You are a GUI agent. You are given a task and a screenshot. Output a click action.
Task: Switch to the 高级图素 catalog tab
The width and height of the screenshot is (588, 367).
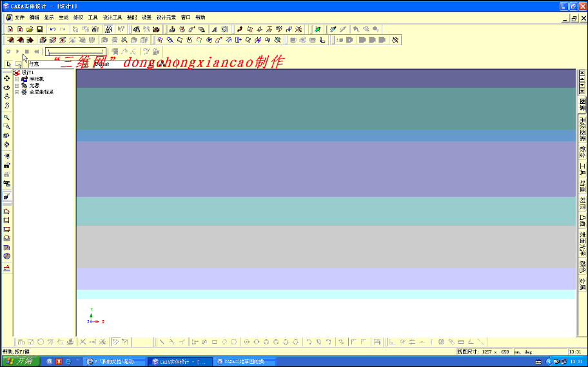582,129
